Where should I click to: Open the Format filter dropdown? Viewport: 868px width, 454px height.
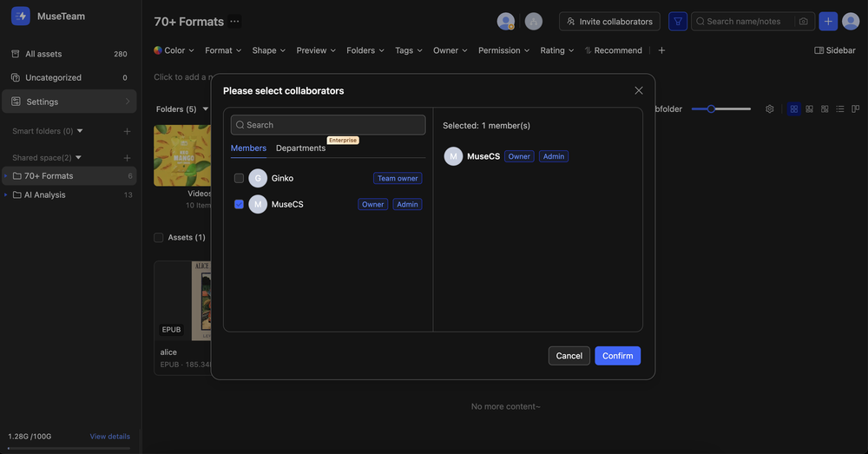click(x=223, y=50)
